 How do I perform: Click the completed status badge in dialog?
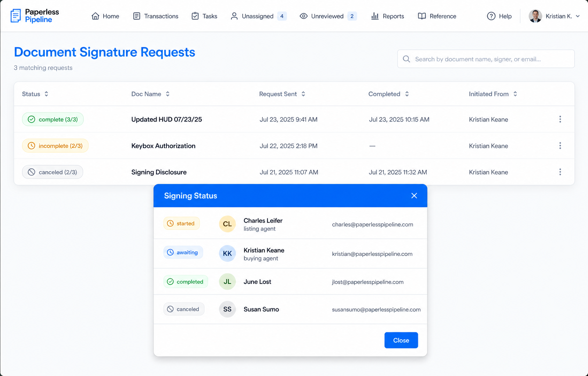[x=186, y=282]
